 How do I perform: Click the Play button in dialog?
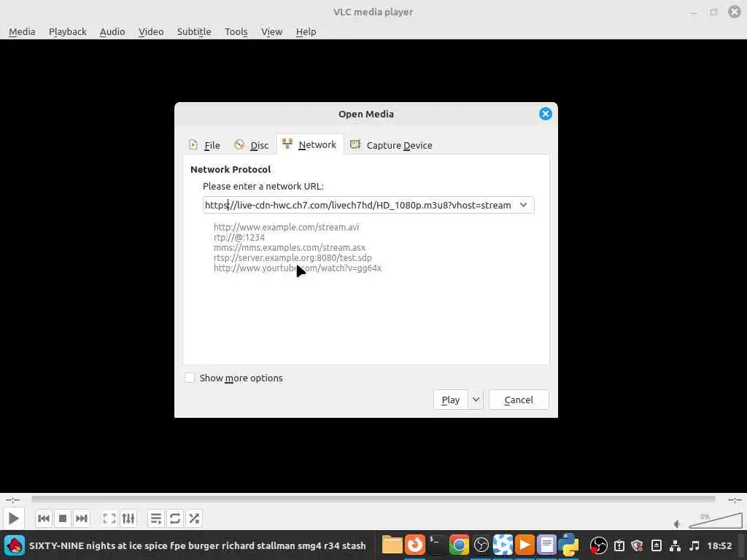coord(451,400)
